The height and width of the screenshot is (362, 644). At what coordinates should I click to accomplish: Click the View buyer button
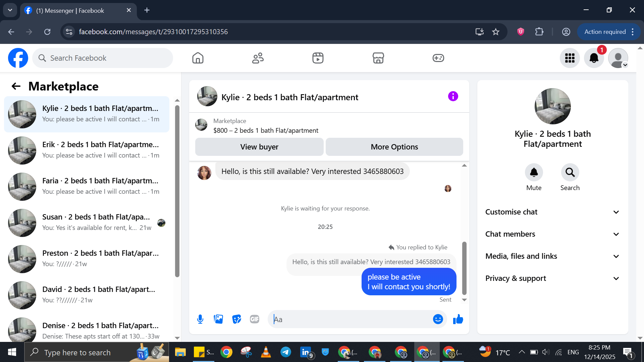[259, 147]
